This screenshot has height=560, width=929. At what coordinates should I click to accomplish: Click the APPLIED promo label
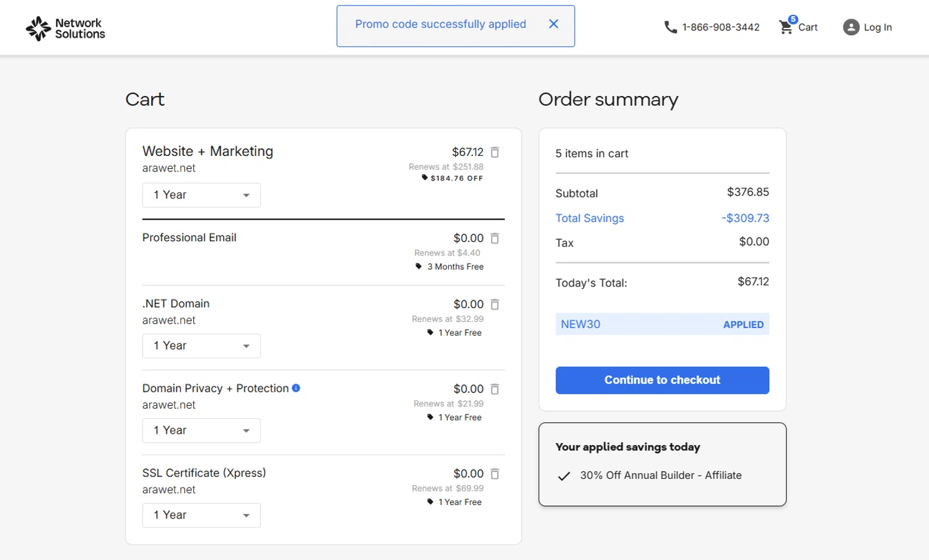[x=743, y=325]
